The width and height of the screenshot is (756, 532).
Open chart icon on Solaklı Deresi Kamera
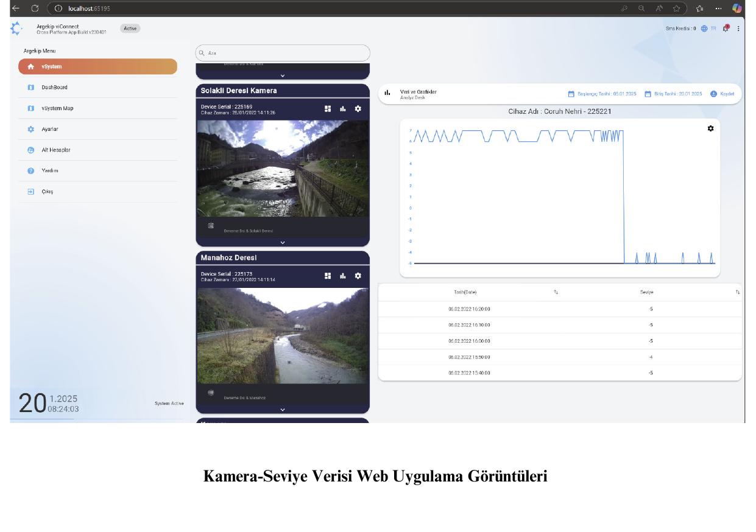343,108
